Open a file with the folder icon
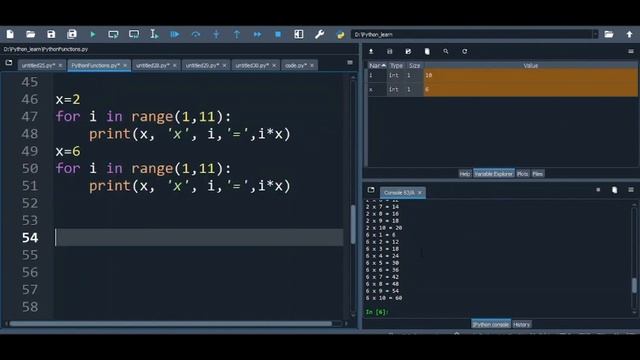Viewport: 640px width, 360px height. pos(31,34)
